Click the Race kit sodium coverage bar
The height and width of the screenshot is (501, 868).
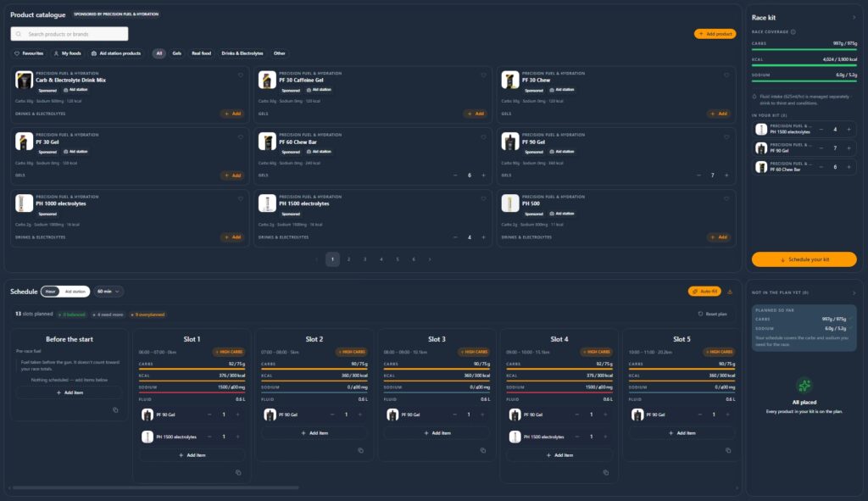[804, 81]
